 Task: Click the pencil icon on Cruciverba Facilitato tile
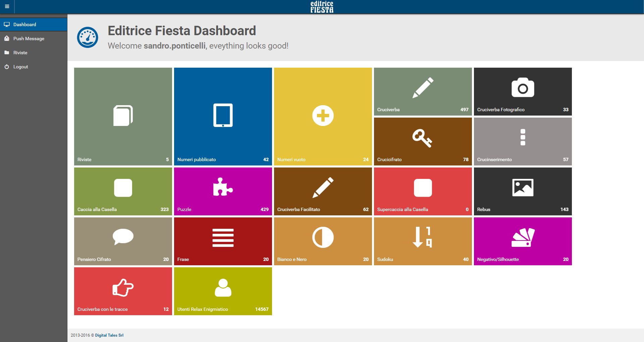pos(323,188)
